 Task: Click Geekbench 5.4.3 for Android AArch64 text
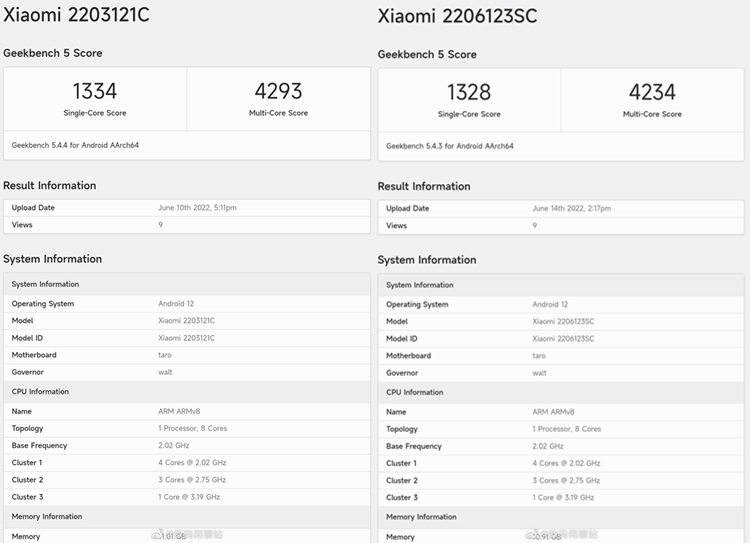tap(450, 146)
